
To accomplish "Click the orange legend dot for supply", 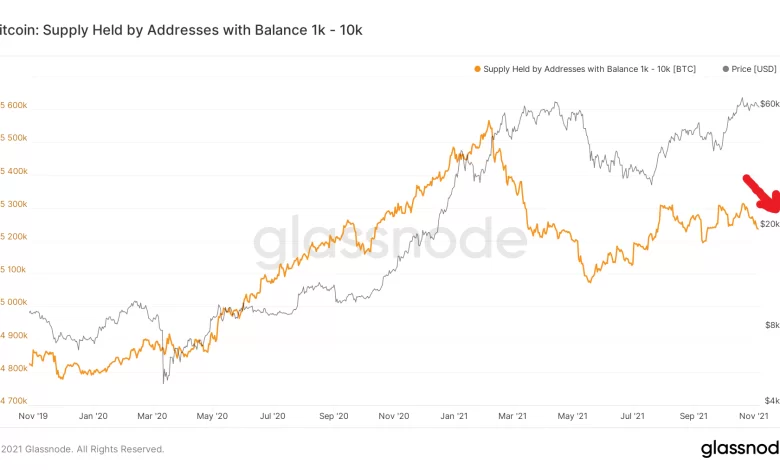I will point(476,70).
